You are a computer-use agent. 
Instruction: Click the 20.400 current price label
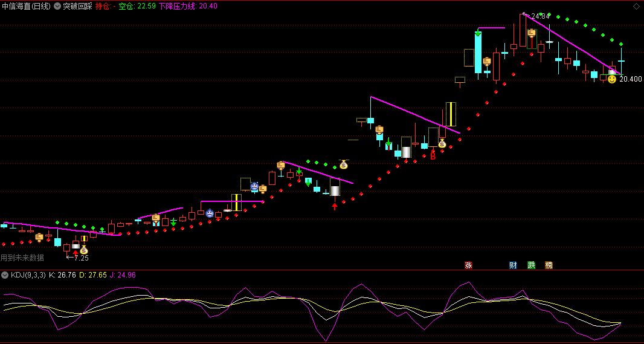(631, 79)
